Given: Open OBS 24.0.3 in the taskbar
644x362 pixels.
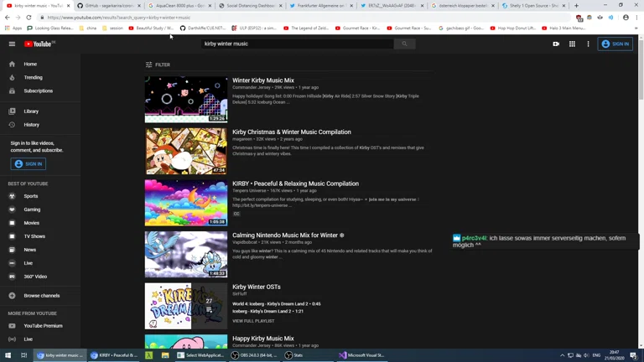Looking at the screenshot, I should click(x=254, y=355).
